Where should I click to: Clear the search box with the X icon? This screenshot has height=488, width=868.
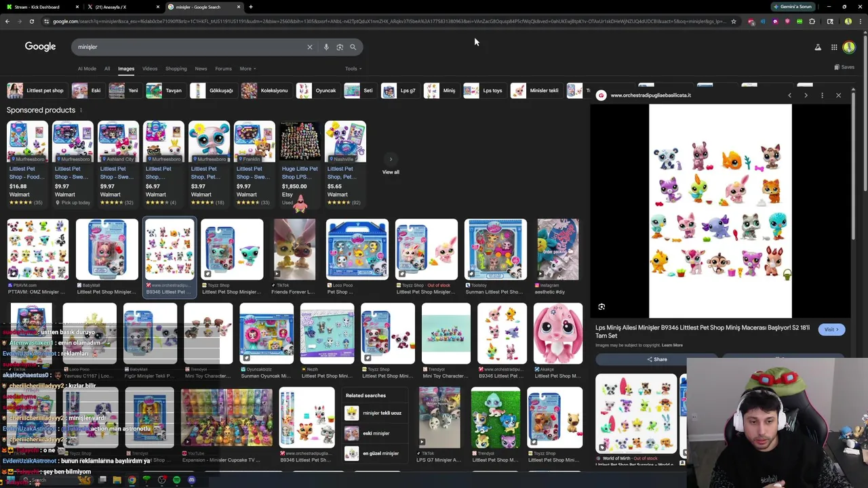click(310, 47)
